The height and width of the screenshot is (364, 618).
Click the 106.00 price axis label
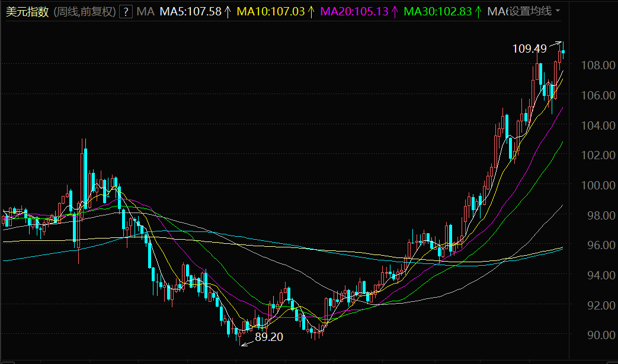pos(598,95)
